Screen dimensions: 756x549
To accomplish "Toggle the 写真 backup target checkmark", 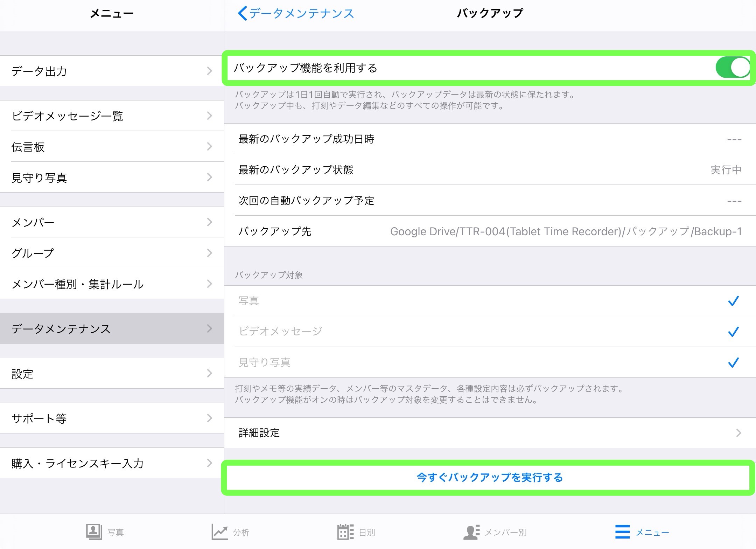I will [733, 301].
